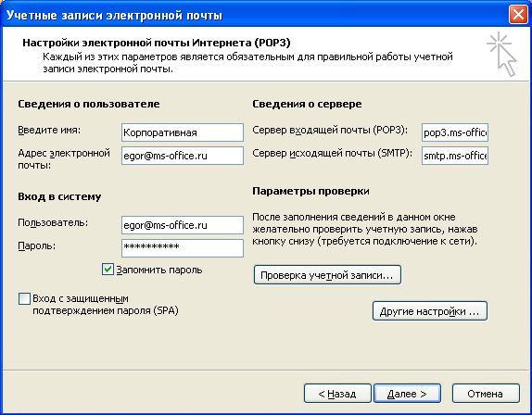Select the Пользователь login input field

pyautogui.click(x=183, y=225)
